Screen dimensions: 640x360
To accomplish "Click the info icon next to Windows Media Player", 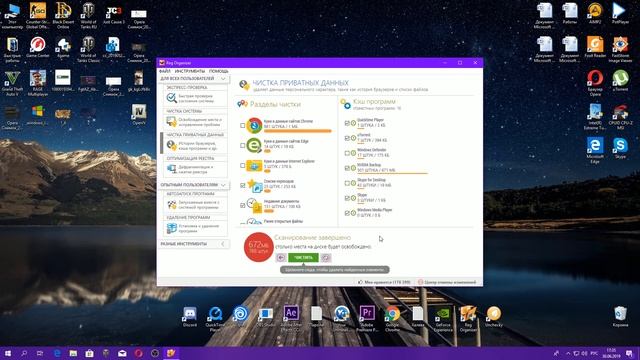I will (x=353, y=213).
